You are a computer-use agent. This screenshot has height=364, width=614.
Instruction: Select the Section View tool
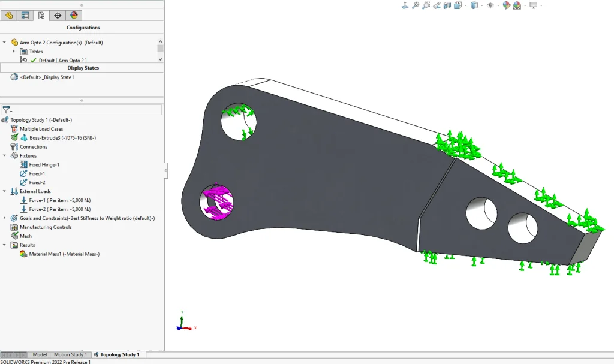tap(447, 5)
